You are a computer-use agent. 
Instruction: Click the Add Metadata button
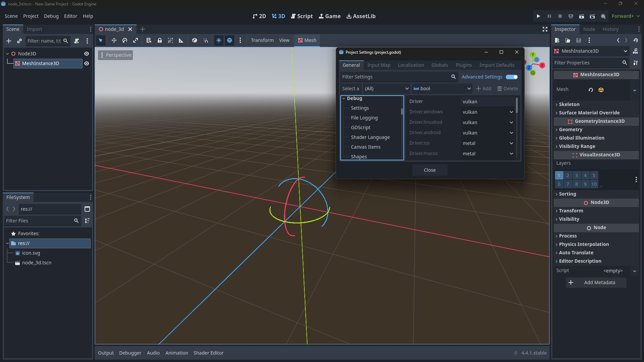[x=596, y=282]
